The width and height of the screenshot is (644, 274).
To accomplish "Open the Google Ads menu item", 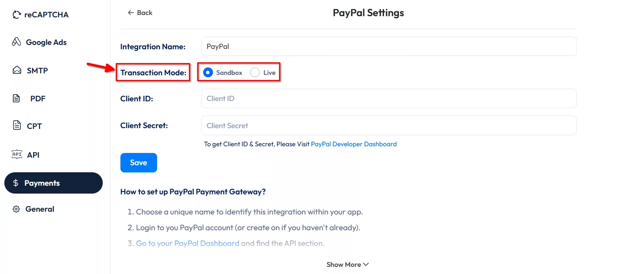I will pyautogui.click(x=46, y=42).
